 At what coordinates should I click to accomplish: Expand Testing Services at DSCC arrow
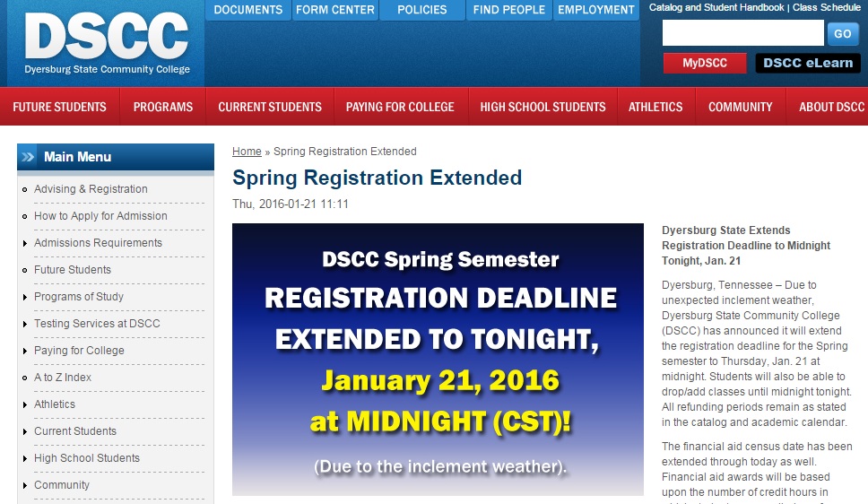tap(25, 324)
